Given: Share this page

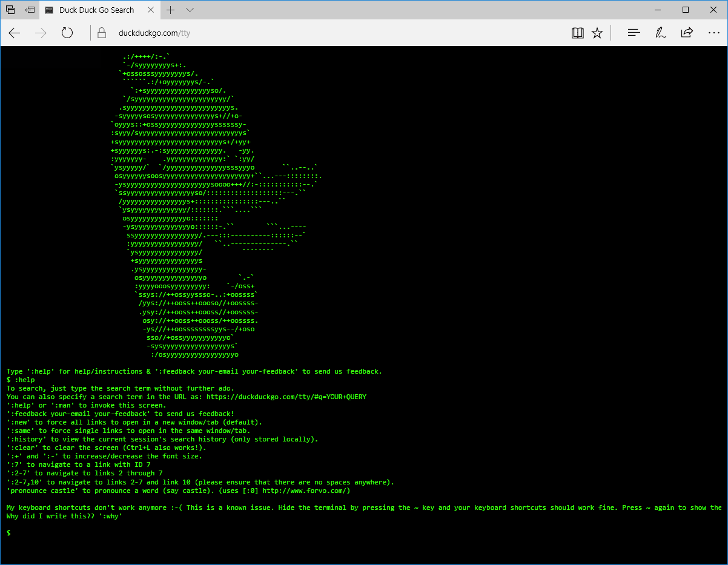Looking at the screenshot, I should [687, 33].
